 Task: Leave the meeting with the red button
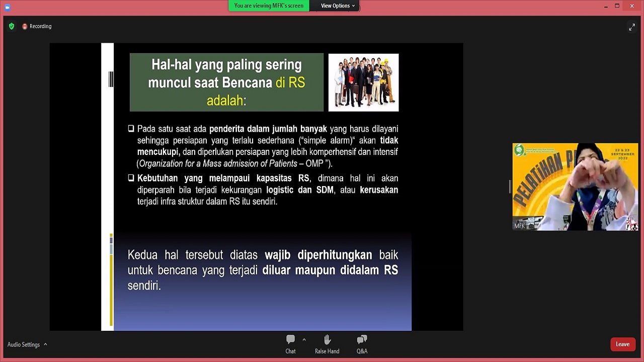pos(622,344)
